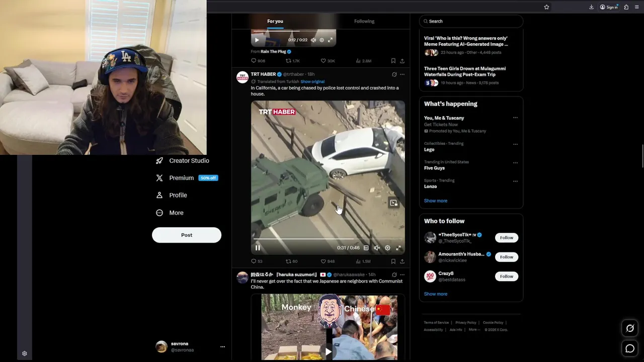Open more options for the Lonzo trend
Image resolution: width=644 pixels, height=362 pixels.
515,181
